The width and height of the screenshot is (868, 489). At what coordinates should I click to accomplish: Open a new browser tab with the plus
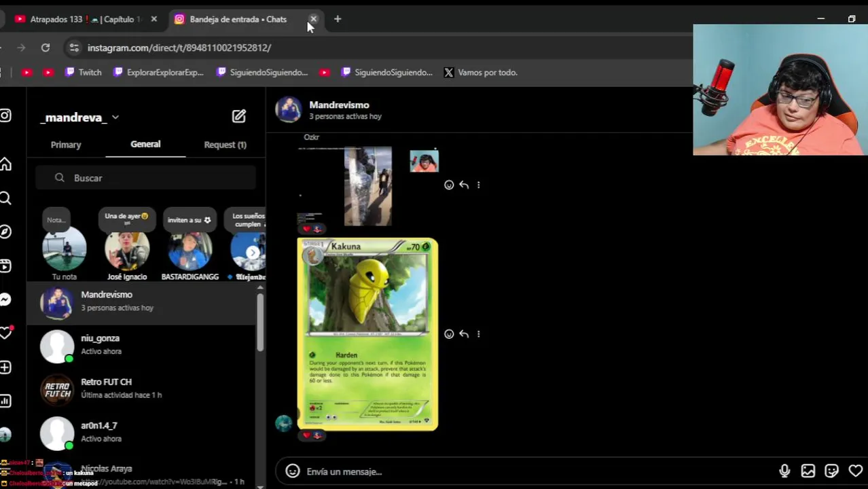point(338,19)
